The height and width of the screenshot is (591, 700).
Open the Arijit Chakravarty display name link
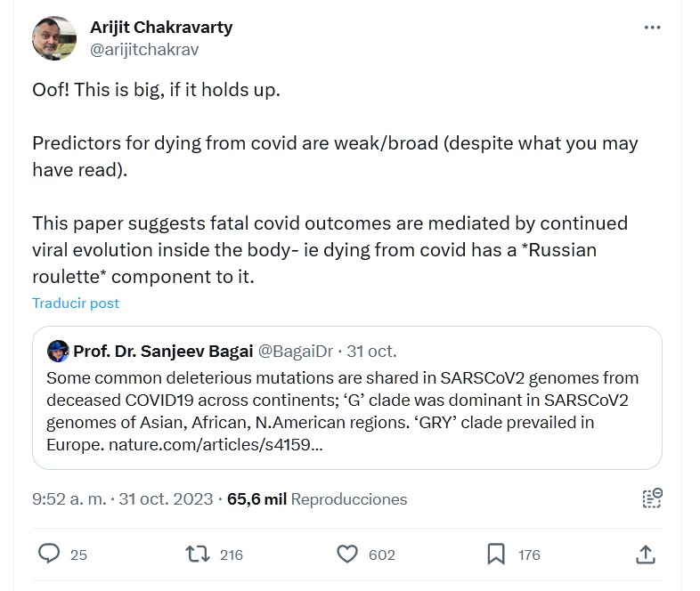tap(161, 27)
